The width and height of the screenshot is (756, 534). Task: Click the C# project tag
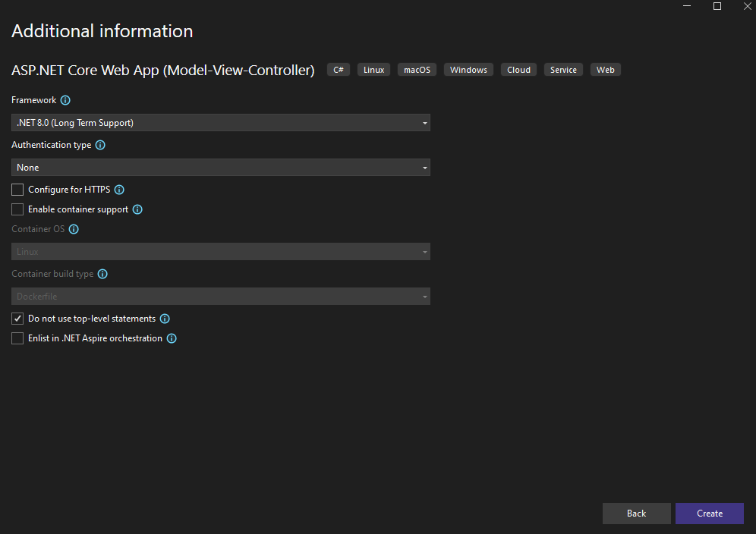pos(339,70)
